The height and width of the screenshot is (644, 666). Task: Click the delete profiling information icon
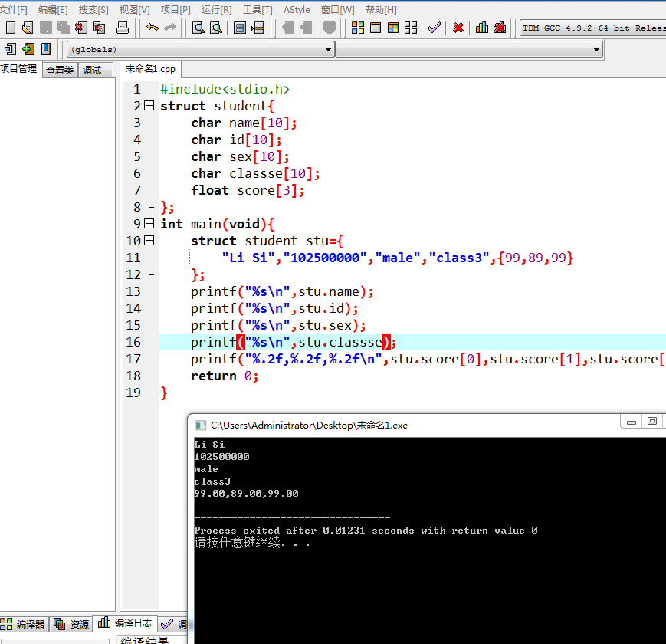point(500,28)
